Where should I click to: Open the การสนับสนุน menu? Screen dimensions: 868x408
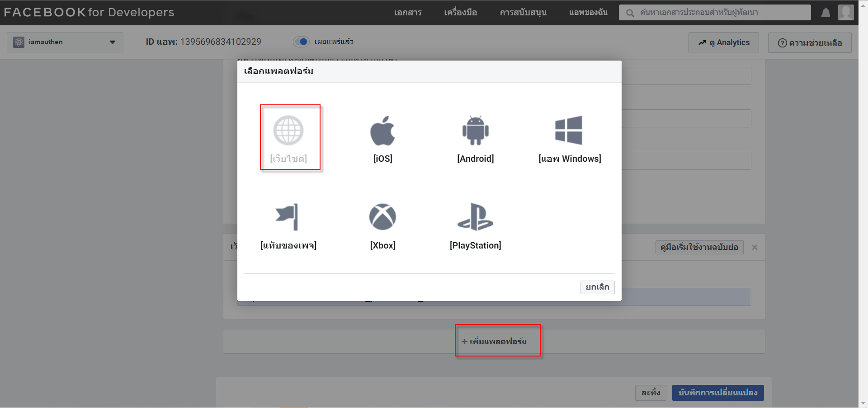pyautogui.click(x=523, y=13)
